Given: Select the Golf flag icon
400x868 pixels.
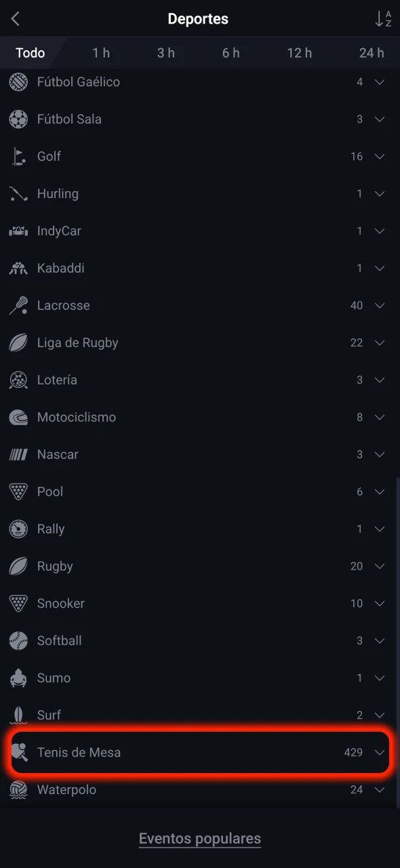Looking at the screenshot, I should pyautogui.click(x=18, y=157).
